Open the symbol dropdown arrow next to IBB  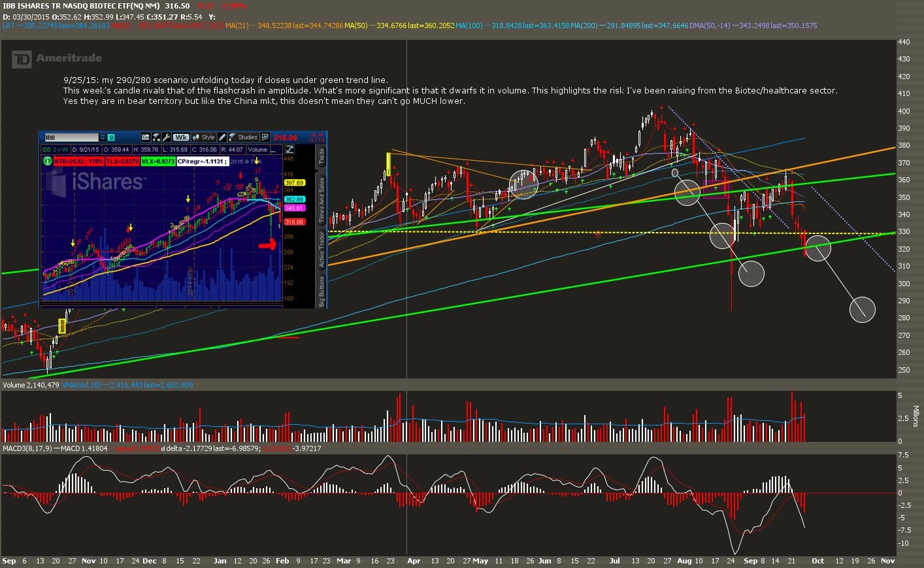(x=103, y=137)
